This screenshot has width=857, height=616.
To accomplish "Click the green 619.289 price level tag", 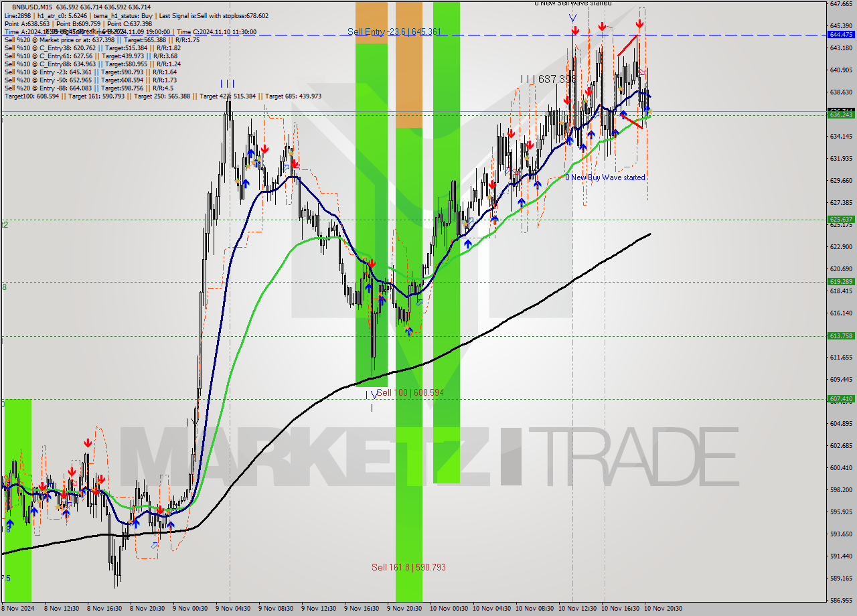I will tap(841, 281).
